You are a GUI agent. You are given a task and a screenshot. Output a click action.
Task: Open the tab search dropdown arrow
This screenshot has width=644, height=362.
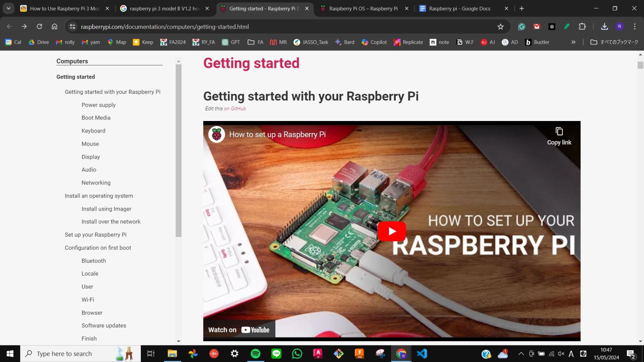click(8, 8)
